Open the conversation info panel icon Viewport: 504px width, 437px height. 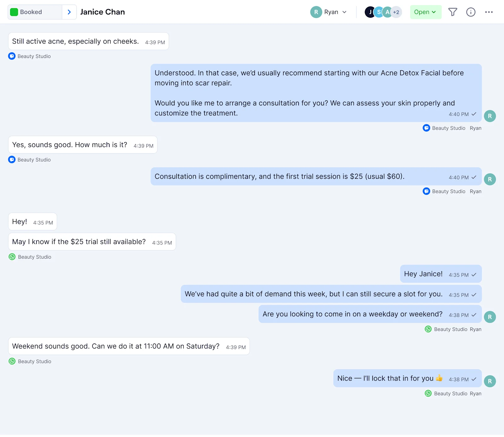pos(471,12)
